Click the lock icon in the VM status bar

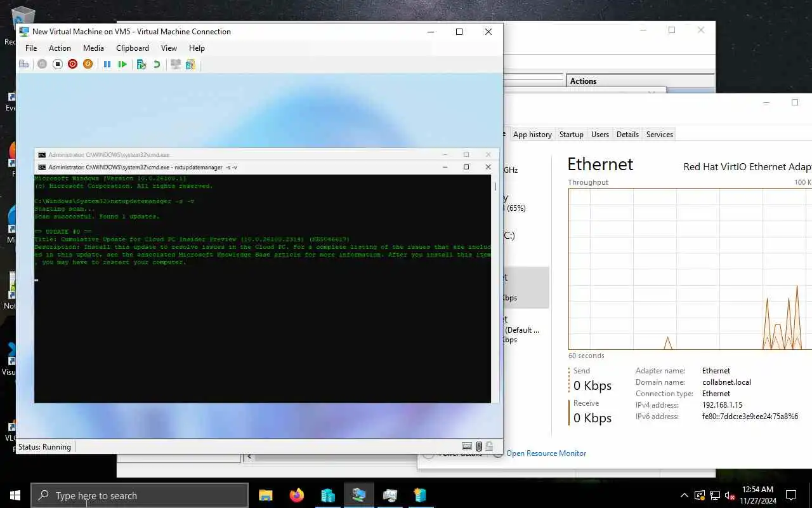[490, 446]
